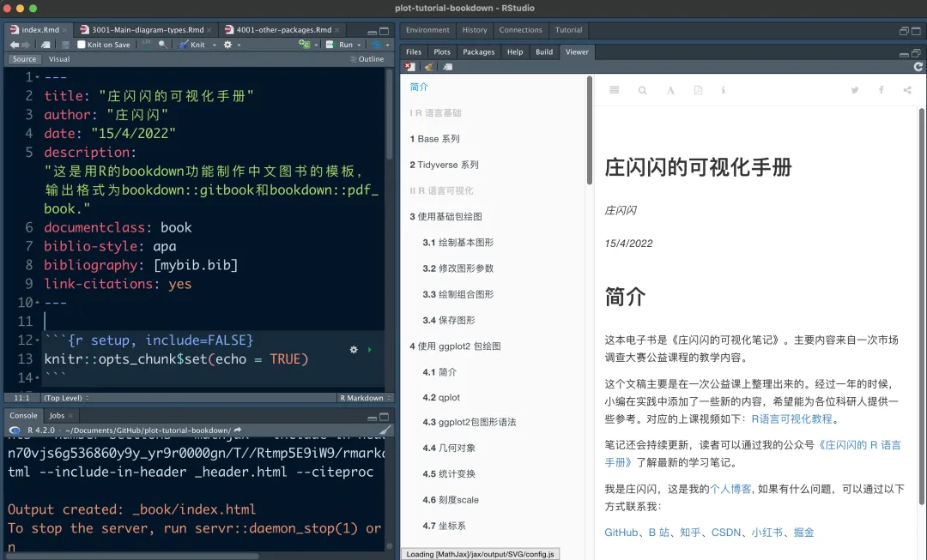Open the R Markdown file type selector
927x560 pixels.
[x=365, y=398]
